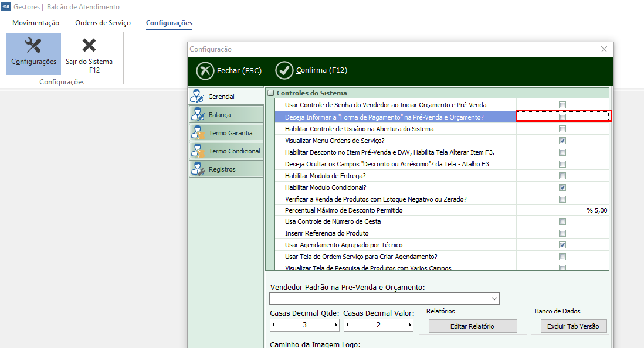Screen dimensions: 644x348
Task: Select the Gerencial sidebar icon
Action: click(x=198, y=97)
